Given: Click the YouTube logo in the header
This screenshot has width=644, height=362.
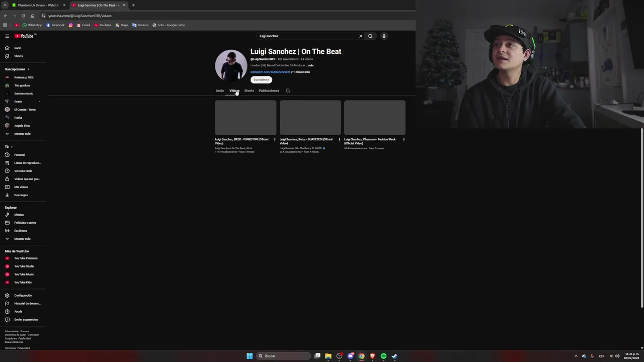Looking at the screenshot, I should pos(24,36).
